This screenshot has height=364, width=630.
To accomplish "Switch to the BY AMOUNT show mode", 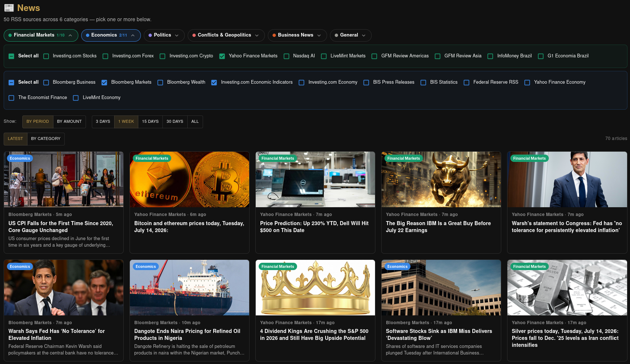I will coord(70,122).
